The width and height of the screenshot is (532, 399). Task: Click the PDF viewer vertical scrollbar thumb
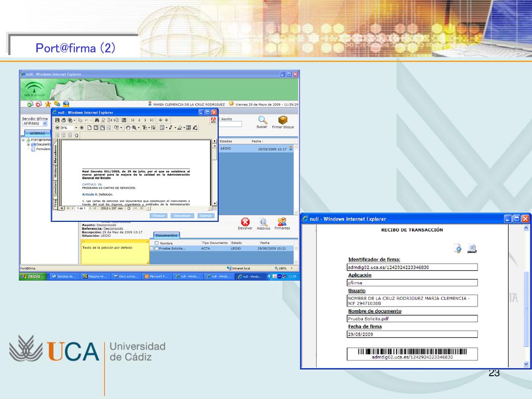pos(215,154)
